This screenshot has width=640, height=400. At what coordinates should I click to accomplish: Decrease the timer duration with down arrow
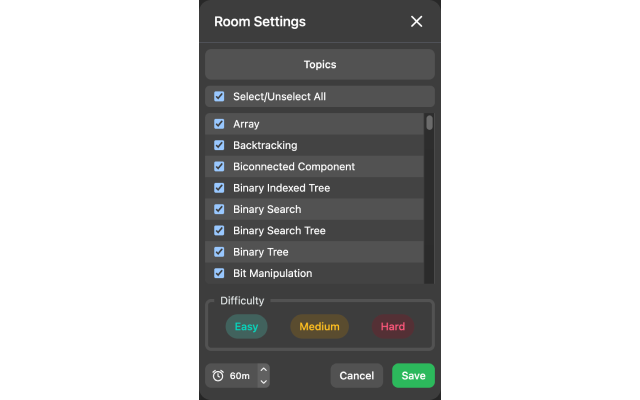click(264, 381)
